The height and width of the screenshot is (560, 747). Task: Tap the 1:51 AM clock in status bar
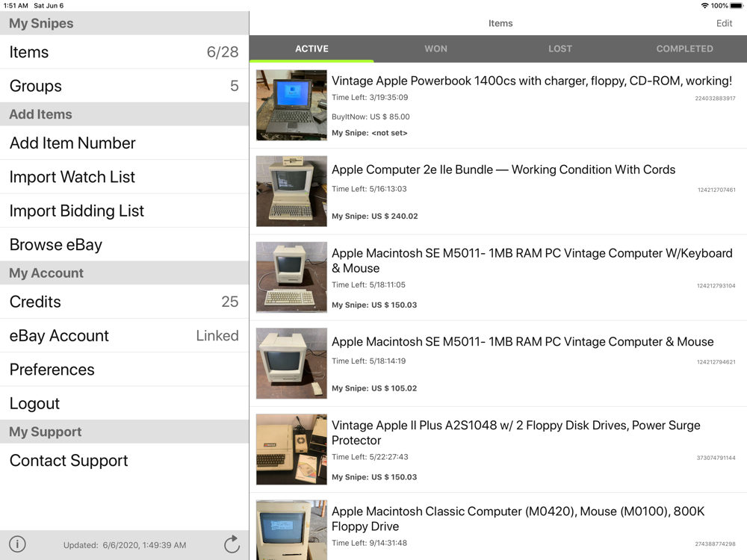tap(15, 6)
